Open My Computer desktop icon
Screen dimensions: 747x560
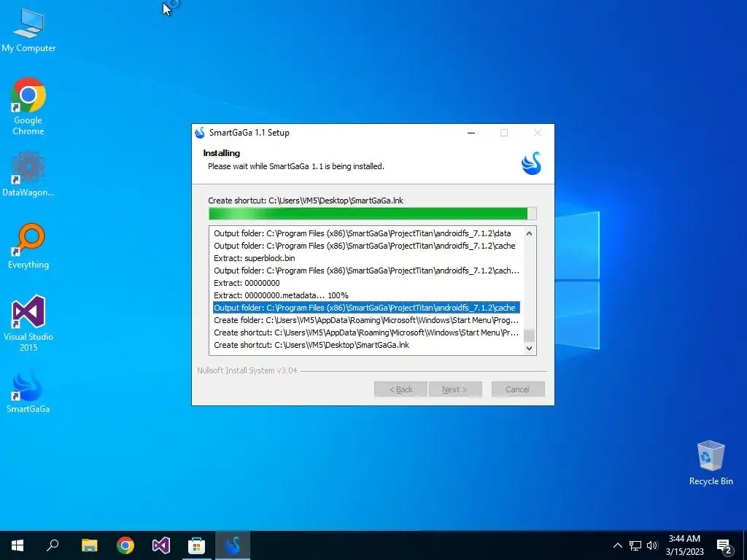click(28, 30)
